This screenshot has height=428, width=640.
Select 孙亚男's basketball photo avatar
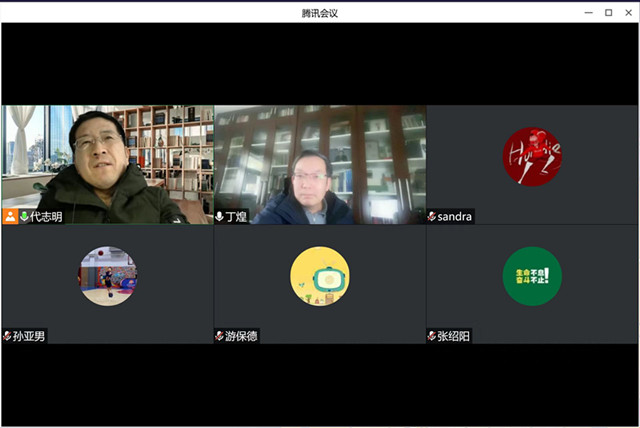coord(108,275)
